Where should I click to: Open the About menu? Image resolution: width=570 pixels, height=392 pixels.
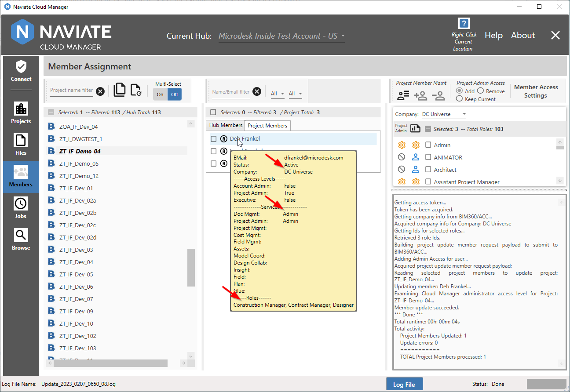(x=523, y=36)
